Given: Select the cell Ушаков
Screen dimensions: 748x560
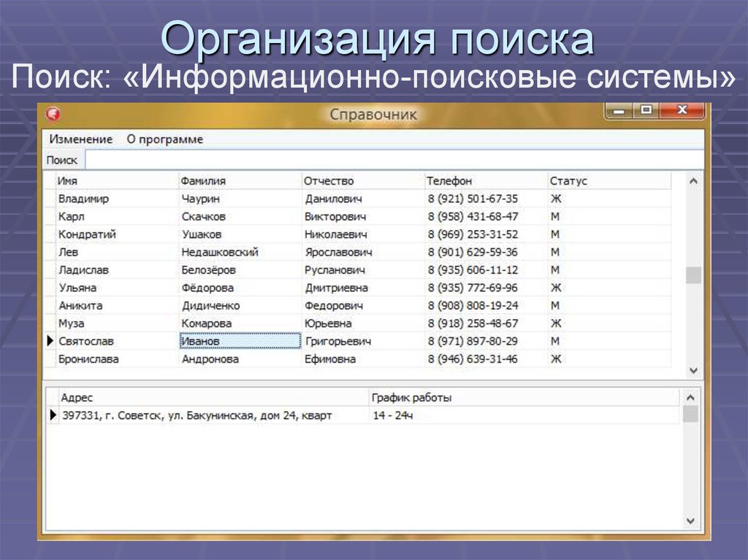Looking at the screenshot, I should pos(240,234).
